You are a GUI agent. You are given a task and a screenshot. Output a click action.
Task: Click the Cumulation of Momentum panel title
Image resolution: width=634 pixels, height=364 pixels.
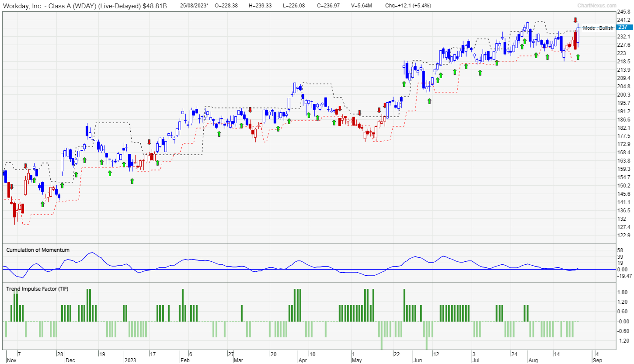(38, 250)
